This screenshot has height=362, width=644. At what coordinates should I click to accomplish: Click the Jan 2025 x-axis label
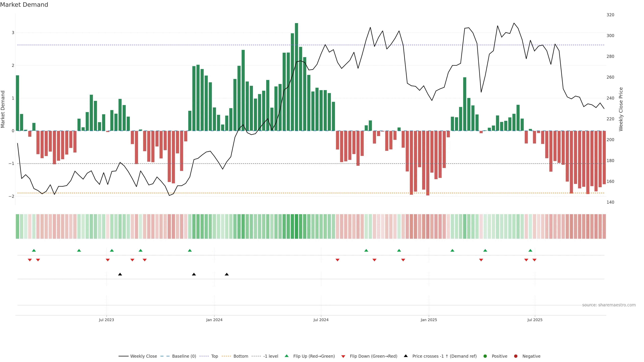(429, 320)
